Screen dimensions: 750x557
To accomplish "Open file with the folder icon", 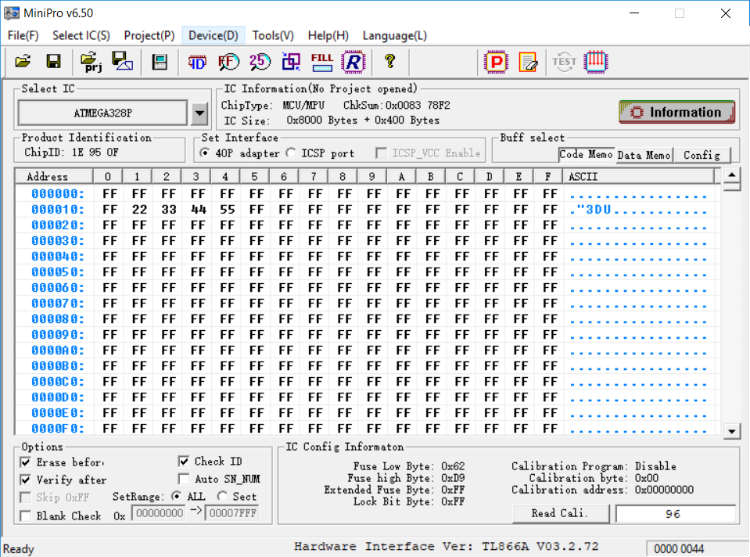I will coord(22,62).
